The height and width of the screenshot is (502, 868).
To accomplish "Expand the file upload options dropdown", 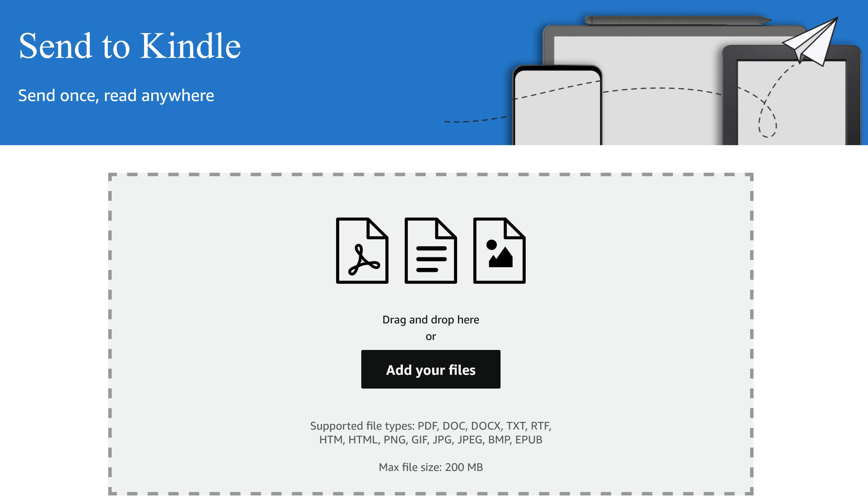I will click(x=431, y=369).
